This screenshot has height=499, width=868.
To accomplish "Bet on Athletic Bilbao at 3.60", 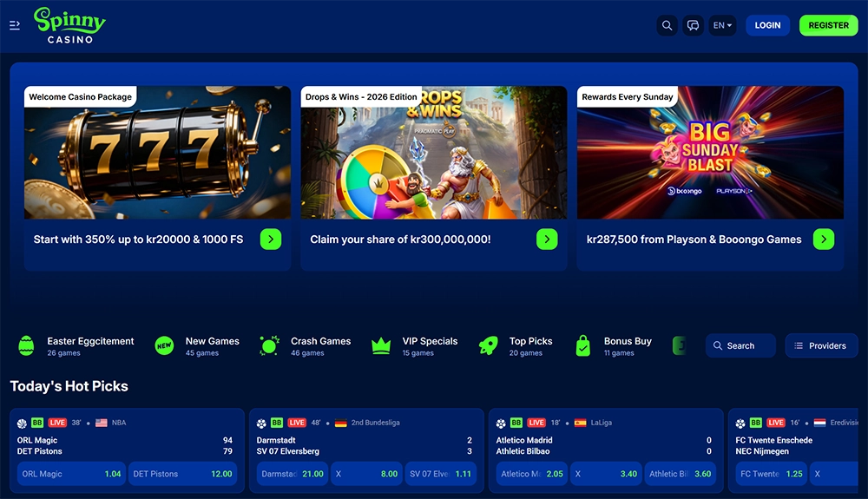I will click(681, 474).
